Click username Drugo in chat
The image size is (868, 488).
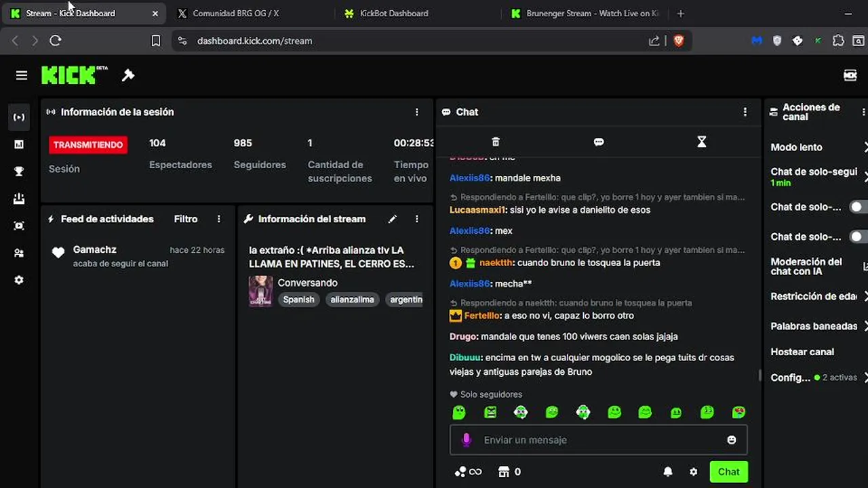click(x=464, y=336)
